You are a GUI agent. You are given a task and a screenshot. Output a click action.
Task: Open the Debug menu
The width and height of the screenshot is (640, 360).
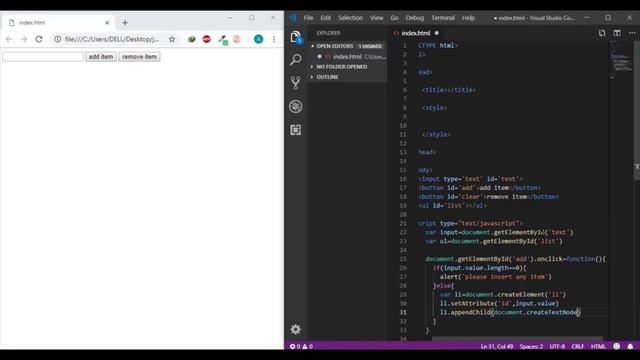(x=415, y=18)
